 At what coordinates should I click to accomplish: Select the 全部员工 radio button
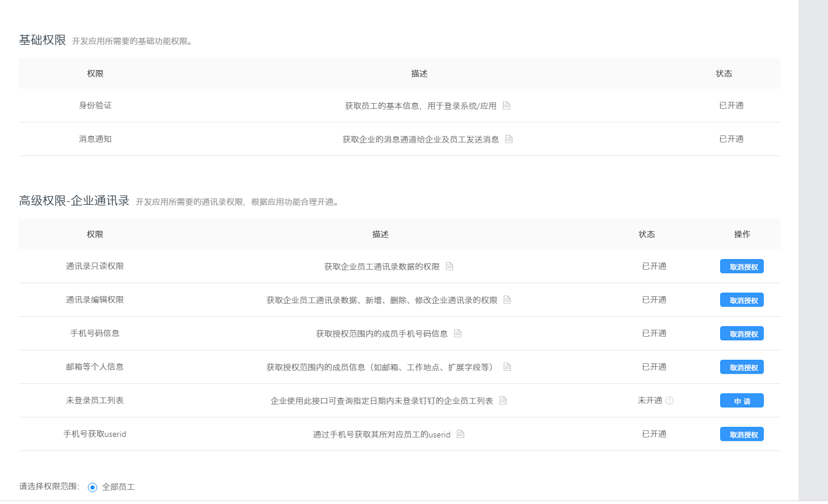91,487
